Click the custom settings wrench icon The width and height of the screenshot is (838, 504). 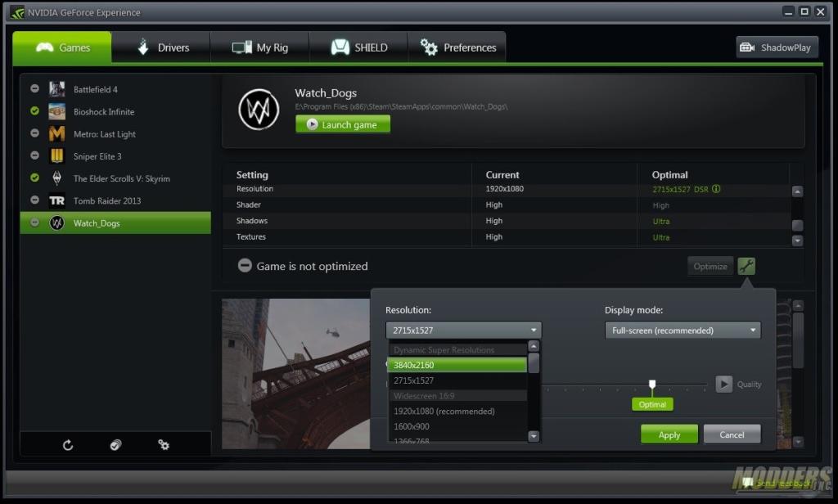pos(746,266)
